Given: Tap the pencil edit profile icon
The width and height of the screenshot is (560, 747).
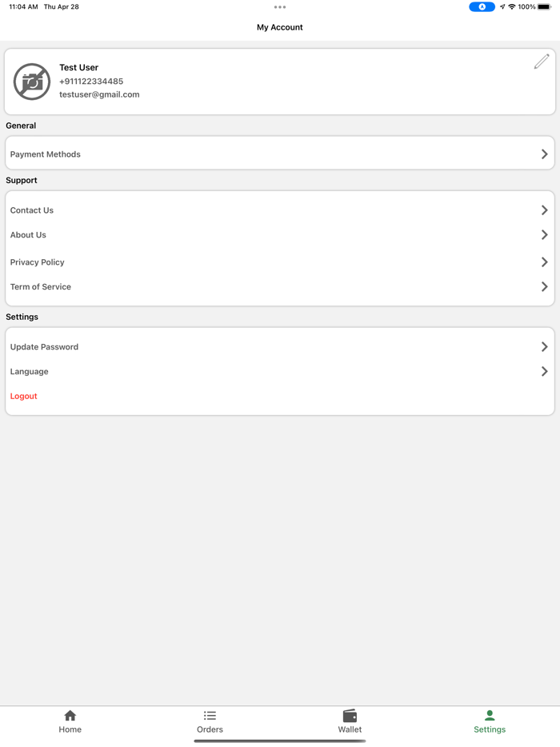Looking at the screenshot, I should coord(542,62).
